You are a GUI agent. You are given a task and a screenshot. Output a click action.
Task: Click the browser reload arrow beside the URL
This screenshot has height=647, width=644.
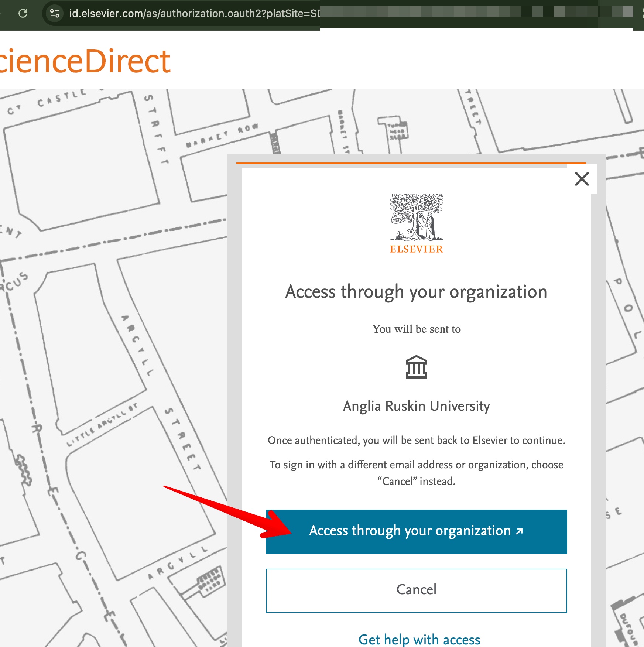pyautogui.click(x=23, y=12)
